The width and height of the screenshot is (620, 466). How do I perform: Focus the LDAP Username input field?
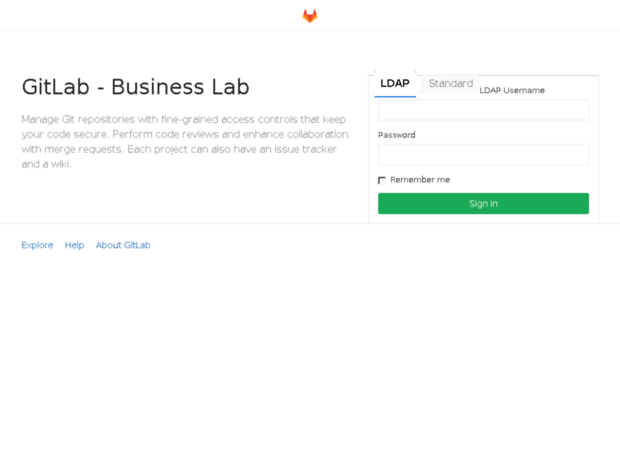(x=483, y=110)
